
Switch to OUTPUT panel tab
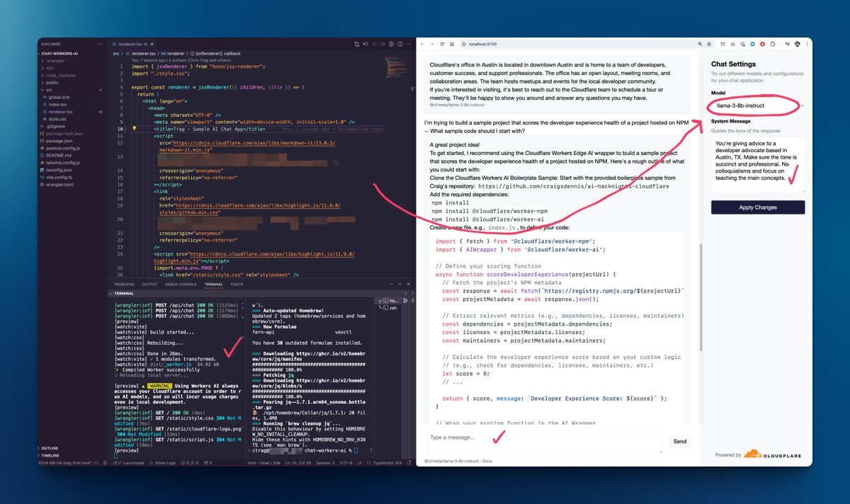(149, 284)
